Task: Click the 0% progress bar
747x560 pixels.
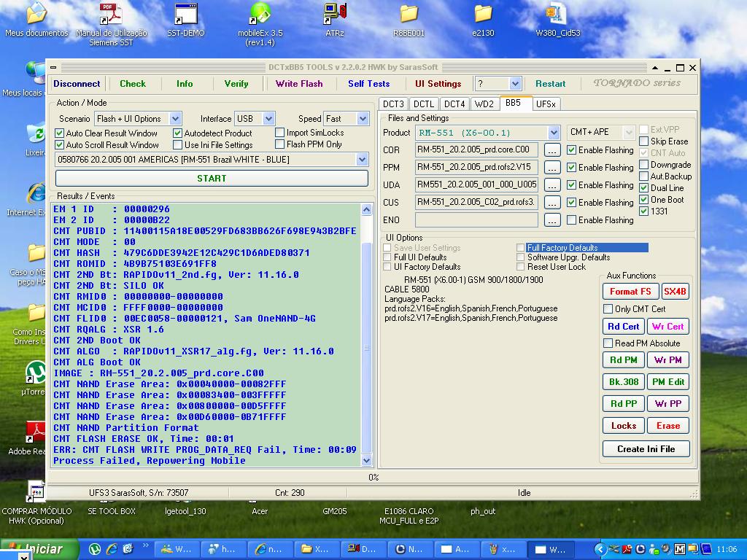Action: pos(373,477)
